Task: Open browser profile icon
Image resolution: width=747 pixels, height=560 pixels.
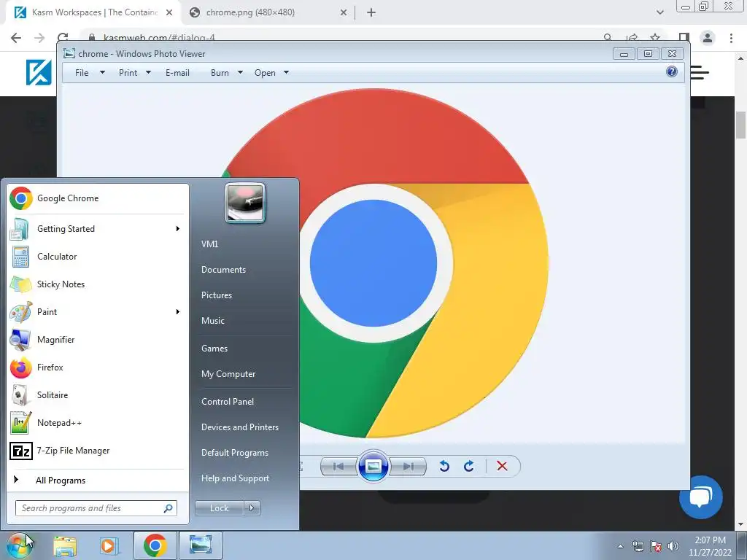Action: point(708,38)
